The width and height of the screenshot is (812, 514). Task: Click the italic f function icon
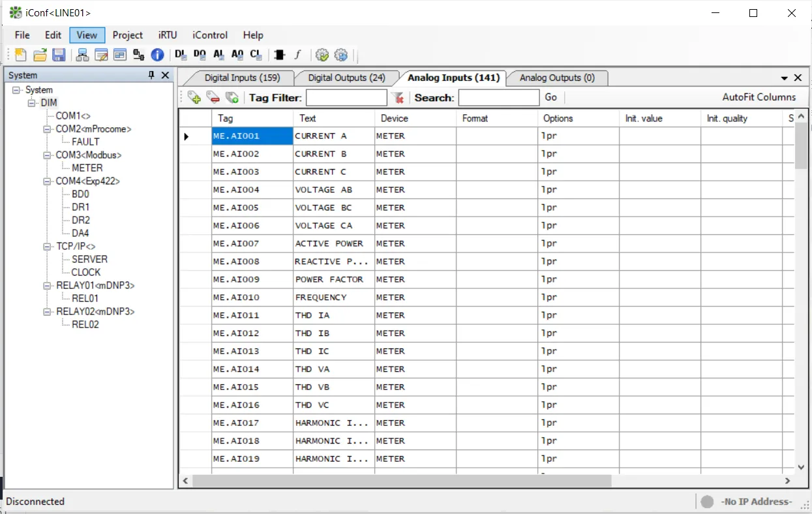(x=298, y=55)
